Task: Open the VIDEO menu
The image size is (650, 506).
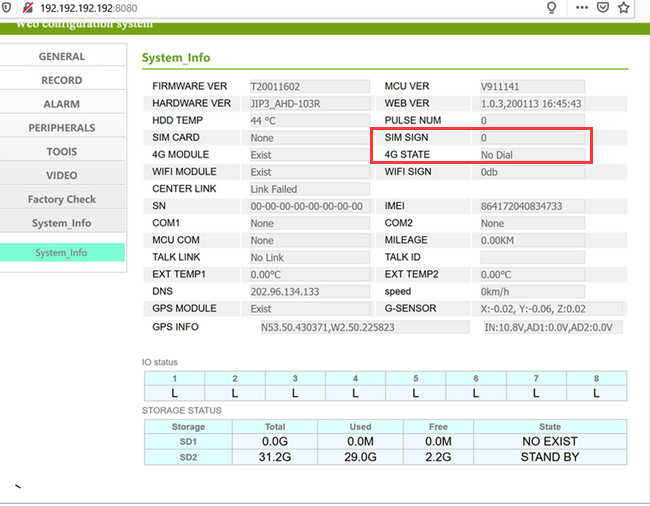Action: (62, 175)
